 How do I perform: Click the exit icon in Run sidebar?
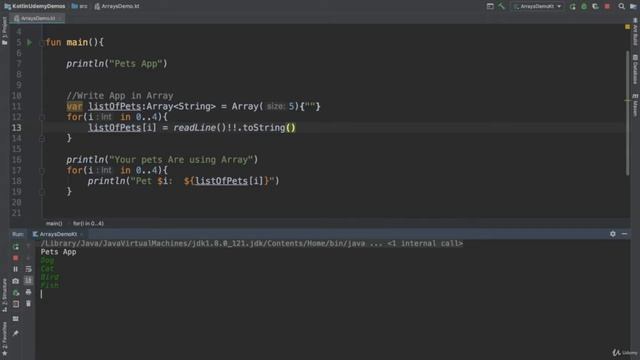pyautogui.click(x=16, y=304)
